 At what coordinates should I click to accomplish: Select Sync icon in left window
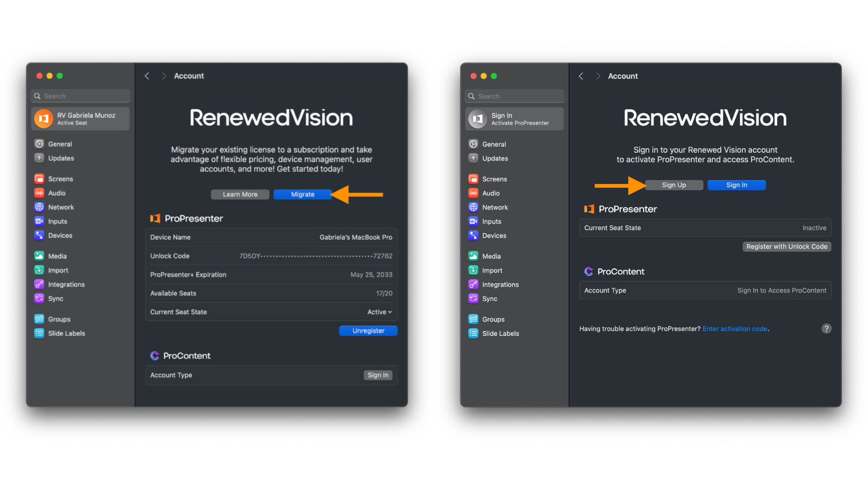pos(39,298)
